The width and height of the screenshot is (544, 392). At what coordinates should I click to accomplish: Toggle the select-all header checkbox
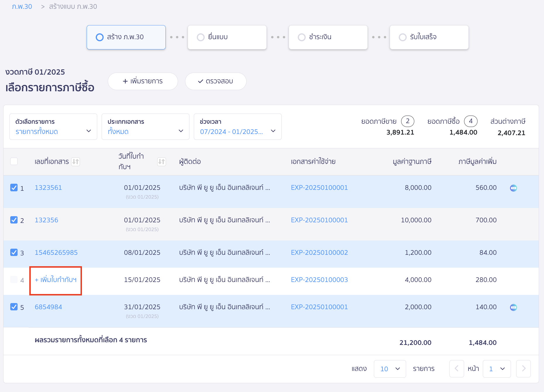[14, 161]
